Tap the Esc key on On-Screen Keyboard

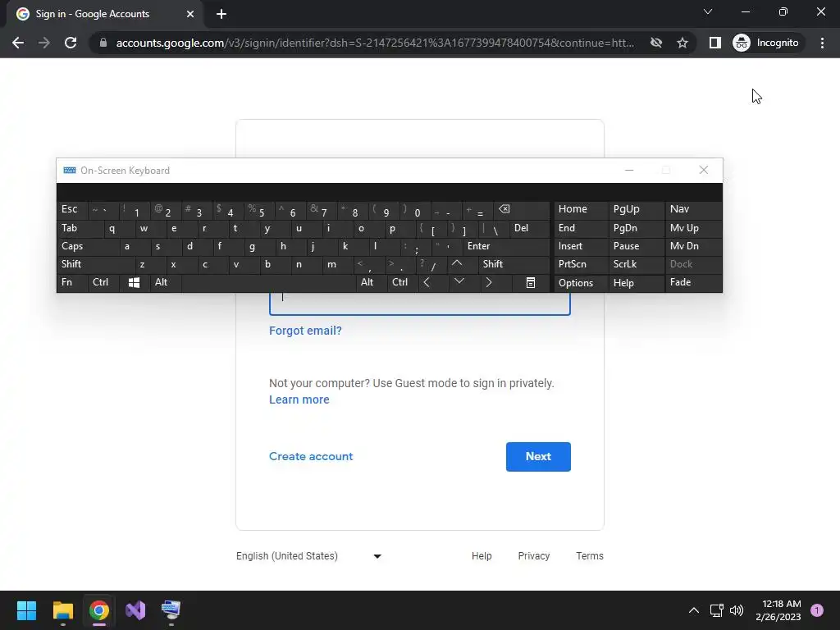(x=71, y=209)
